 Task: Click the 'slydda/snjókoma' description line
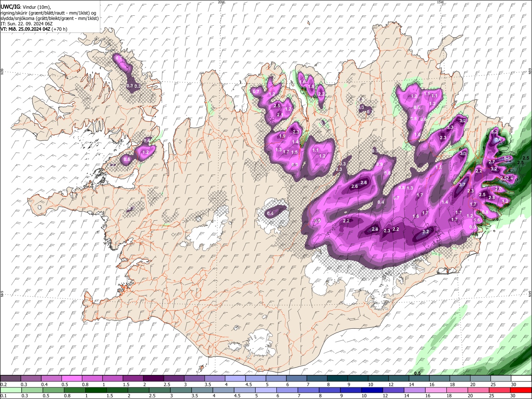[49, 18]
